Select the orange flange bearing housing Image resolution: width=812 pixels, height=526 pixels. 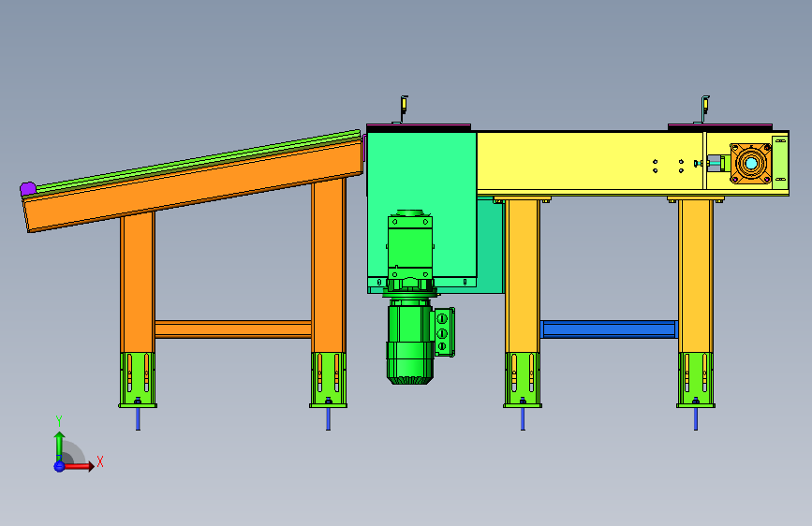tap(751, 164)
